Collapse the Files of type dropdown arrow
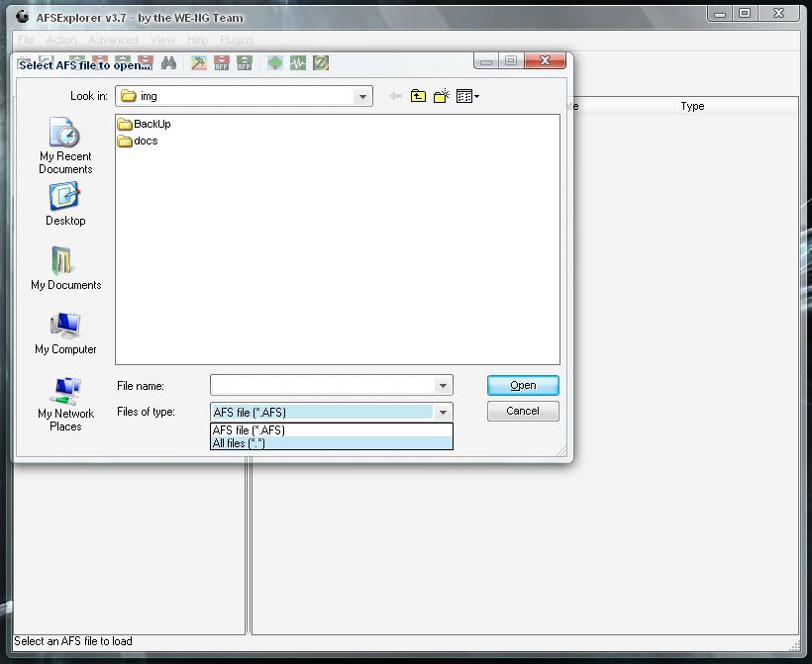The width and height of the screenshot is (812, 664). 443,413
